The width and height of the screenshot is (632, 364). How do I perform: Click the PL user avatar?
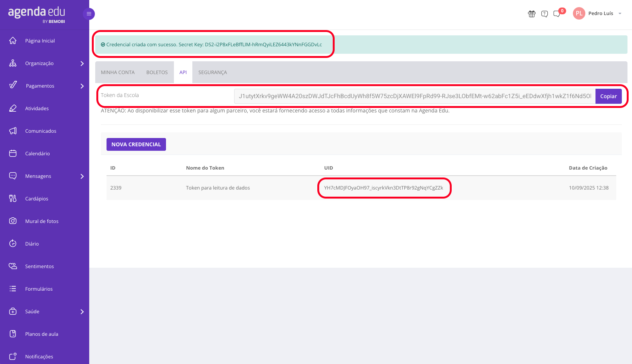tap(579, 14)
